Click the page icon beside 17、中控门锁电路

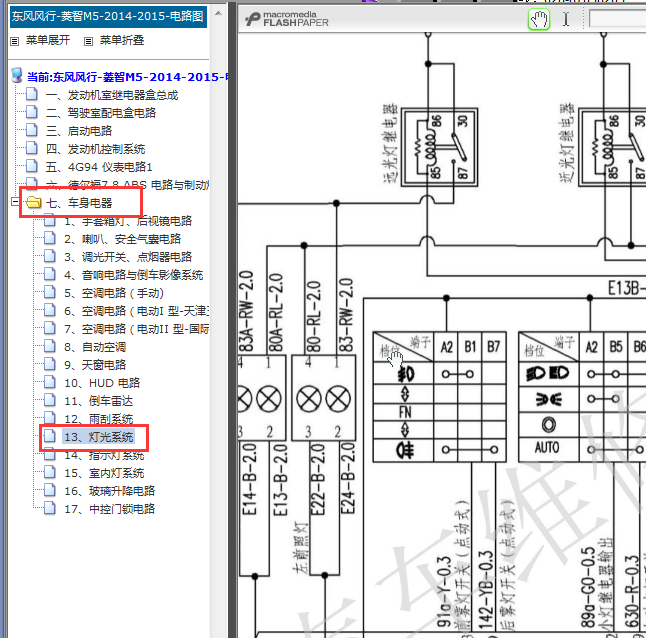(50, 508)
